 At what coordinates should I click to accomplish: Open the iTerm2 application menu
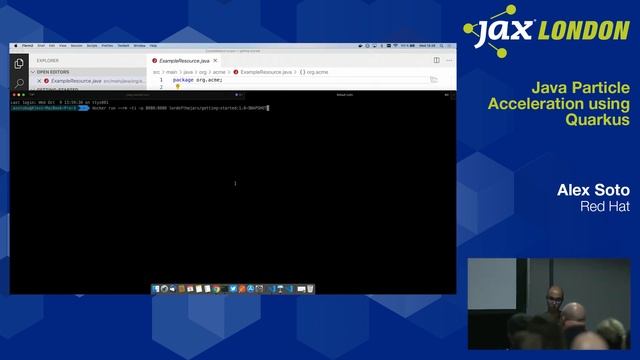pyautogui.click(x=28, y=46)
